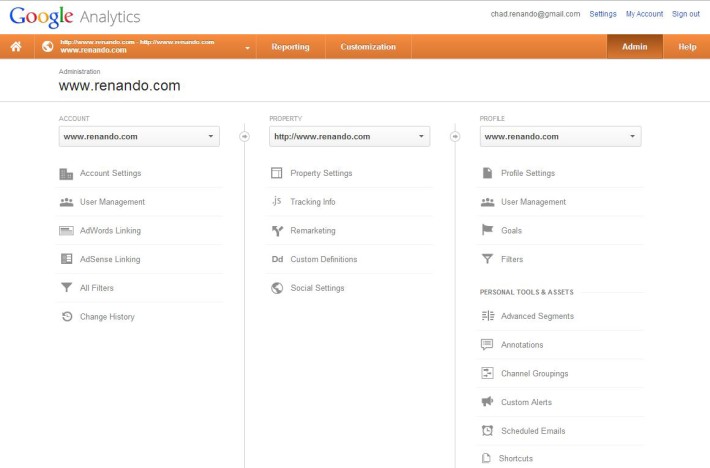This screenshot has height=468, width=710.
Task: Click the Property Settings layout icon
Action: point(277,173)
